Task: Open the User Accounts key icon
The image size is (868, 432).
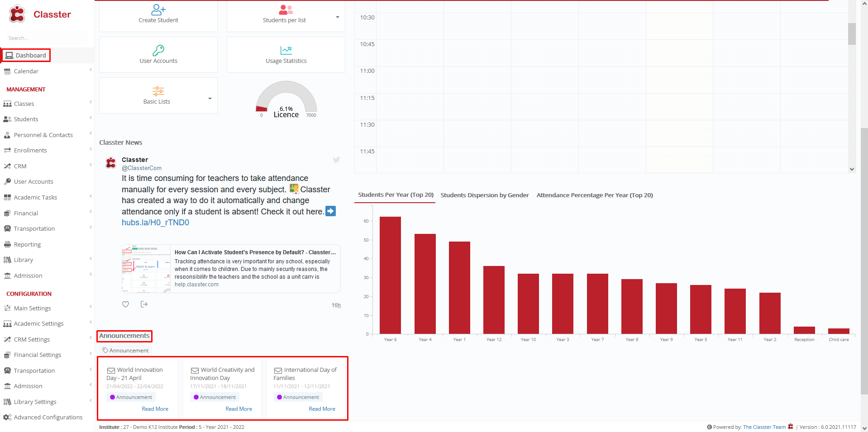Action: (158, 50)
